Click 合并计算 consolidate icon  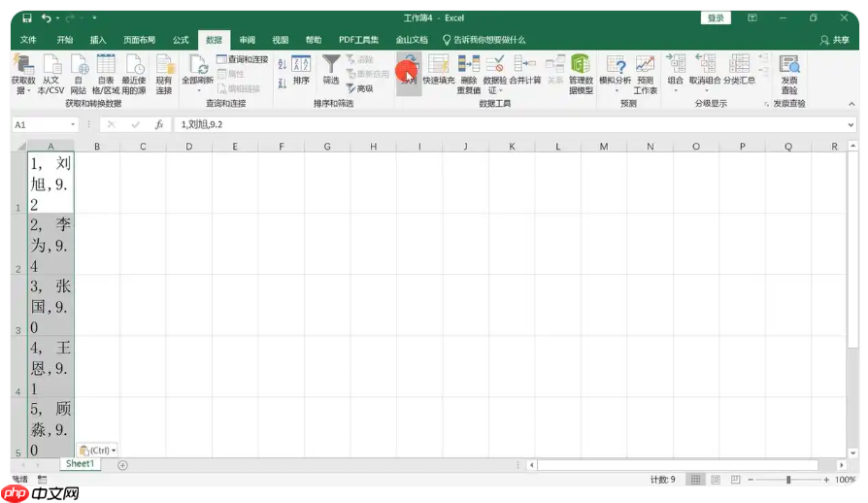coord(525,70)
